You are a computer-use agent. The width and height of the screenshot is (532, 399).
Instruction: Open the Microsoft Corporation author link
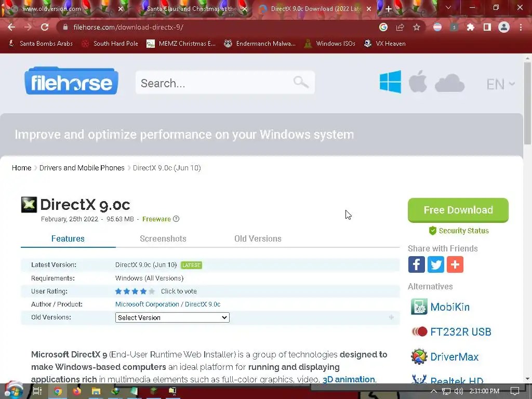click(147, 304)
